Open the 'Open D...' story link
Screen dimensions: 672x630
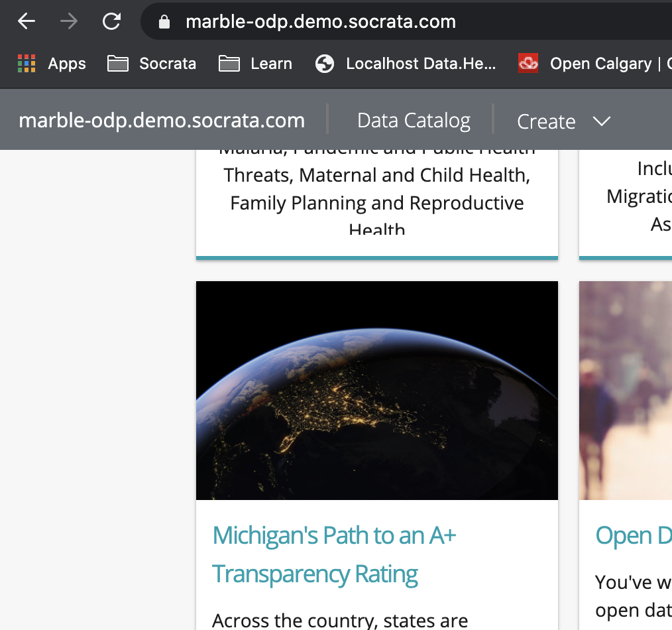tap(634, 535)
